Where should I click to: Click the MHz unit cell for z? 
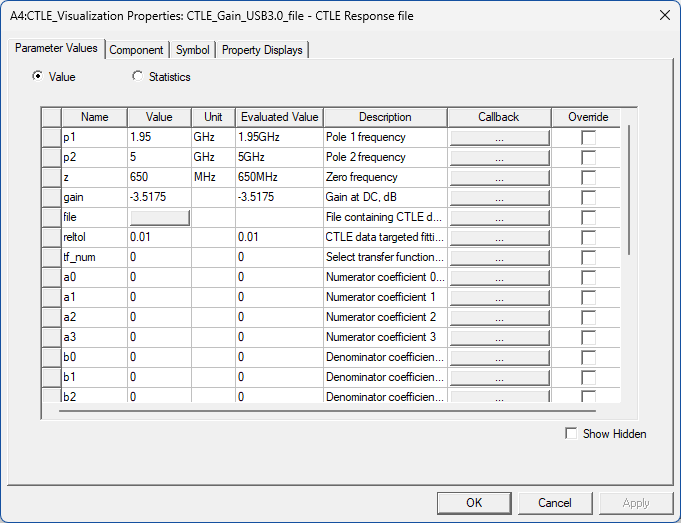(213, 177)
